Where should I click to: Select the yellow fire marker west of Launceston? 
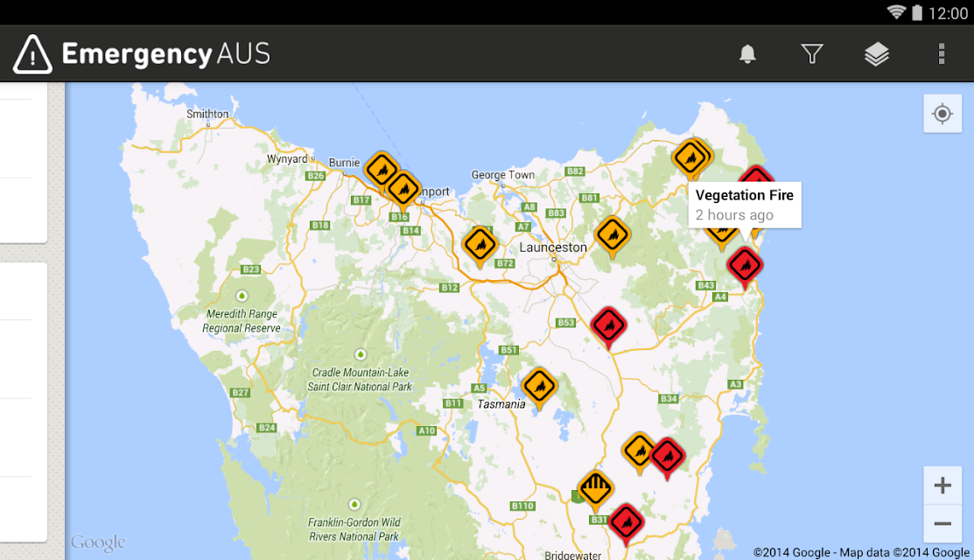coord(480,245)
